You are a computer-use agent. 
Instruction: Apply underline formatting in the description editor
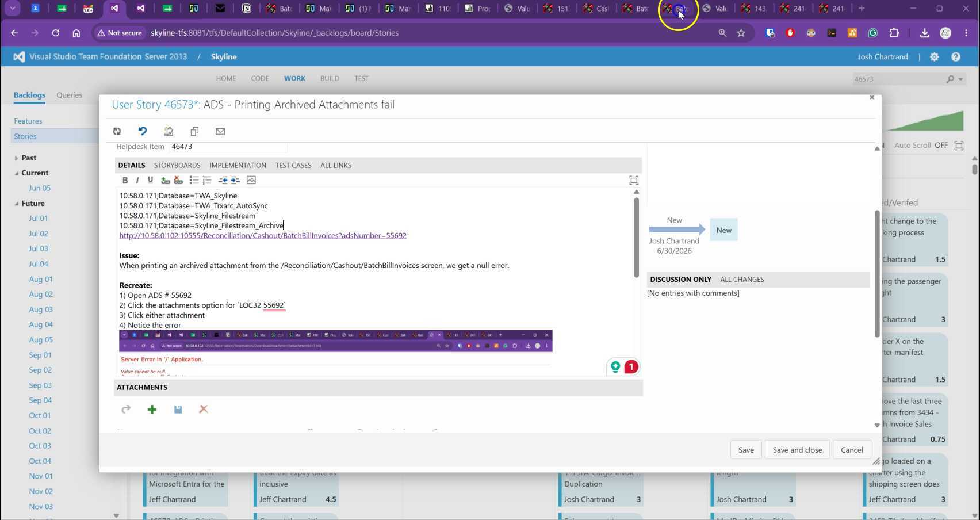pos(150,180)
